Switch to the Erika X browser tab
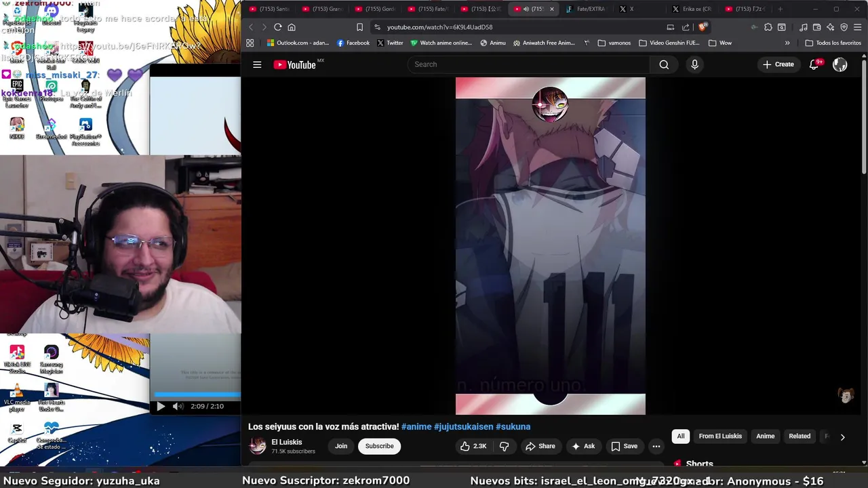Image resolution: width=868 pixels, height=488 pixels. 692,9
